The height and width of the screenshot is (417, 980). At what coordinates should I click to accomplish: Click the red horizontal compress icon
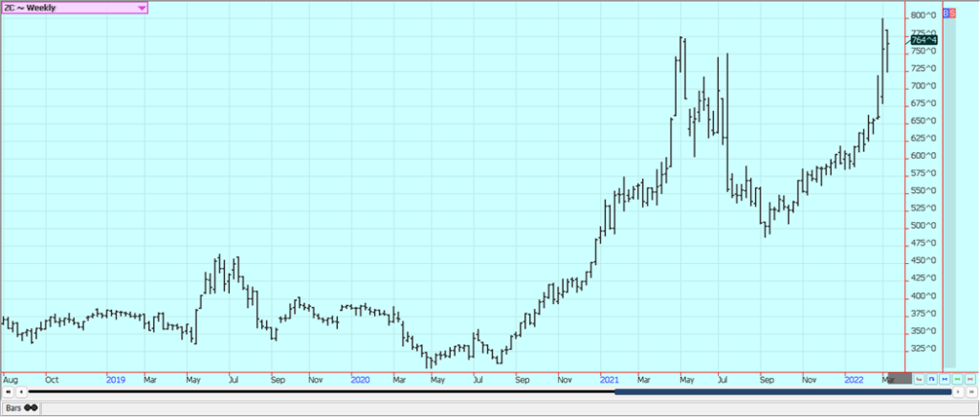pyautogui.click(x=970, y=379)
